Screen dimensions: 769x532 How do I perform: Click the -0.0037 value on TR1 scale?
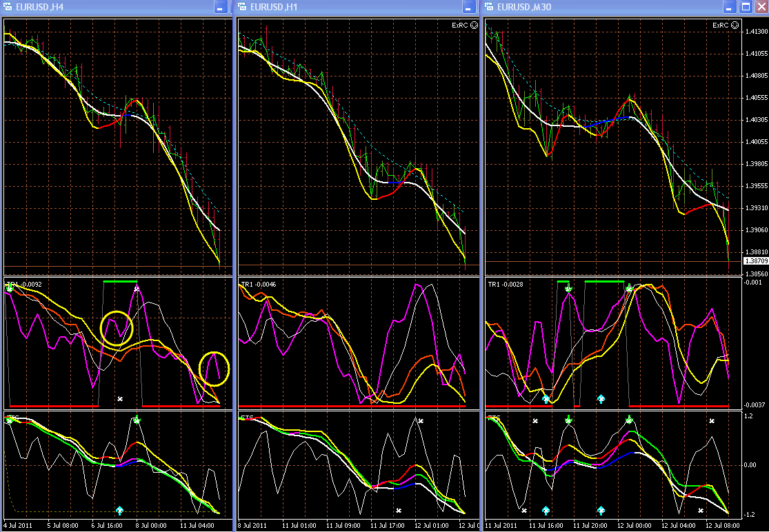coord(753,405)
